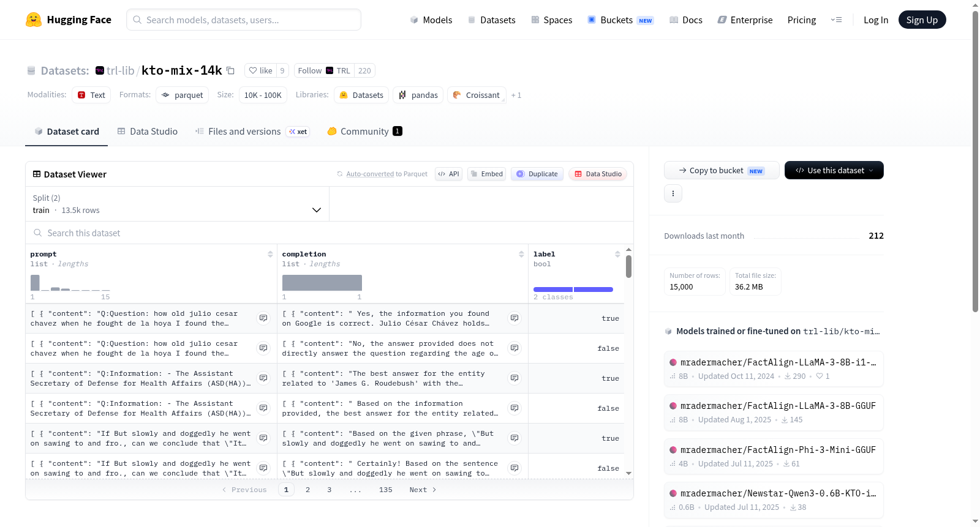Screen dimensions: 980x527
Task: Sort by the completion column
Action: pos(521,254)
